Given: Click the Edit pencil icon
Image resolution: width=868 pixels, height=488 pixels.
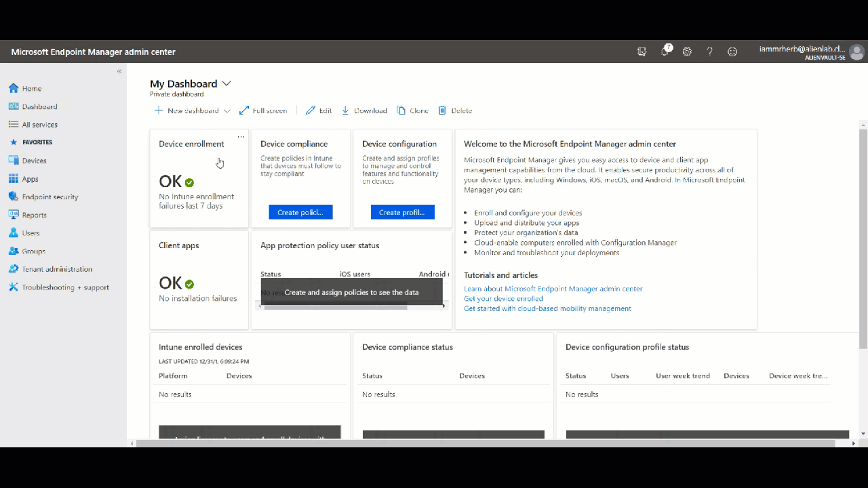Looking at the screenshot, I should tap(311, 110).
